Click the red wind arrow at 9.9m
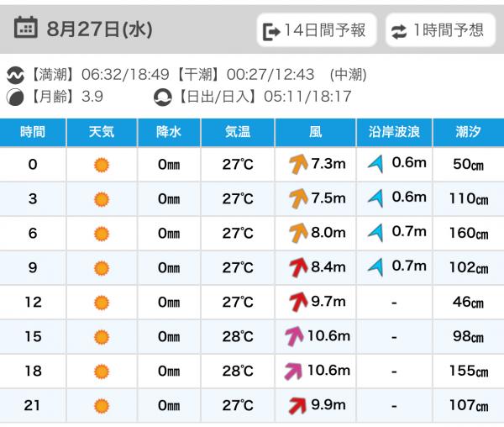This screenshot has height=427, width=504. (x=297, y=405)
